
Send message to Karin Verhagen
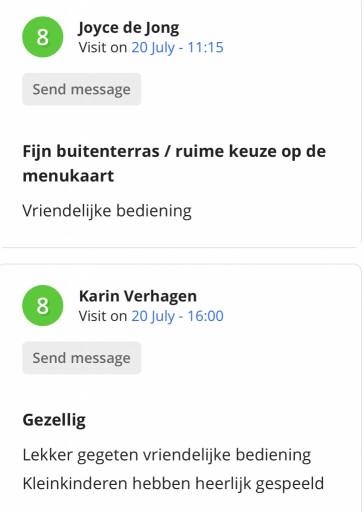[x=82, y=358]
